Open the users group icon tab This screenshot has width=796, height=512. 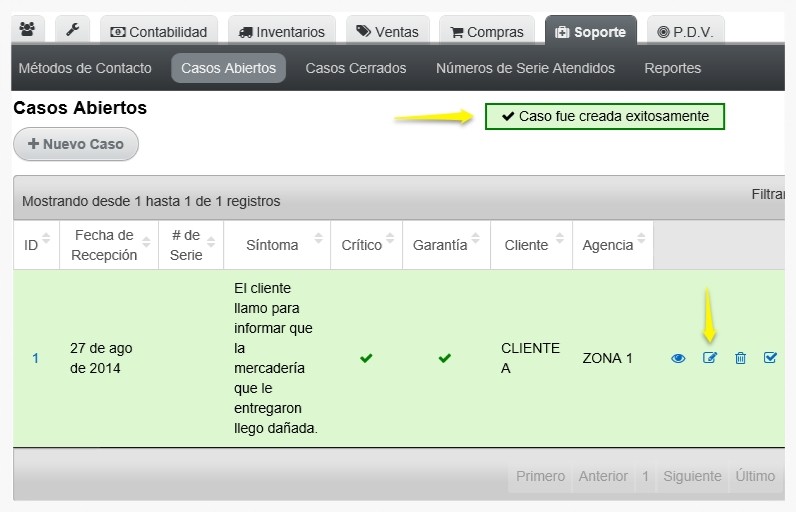(x=27, y=29)
